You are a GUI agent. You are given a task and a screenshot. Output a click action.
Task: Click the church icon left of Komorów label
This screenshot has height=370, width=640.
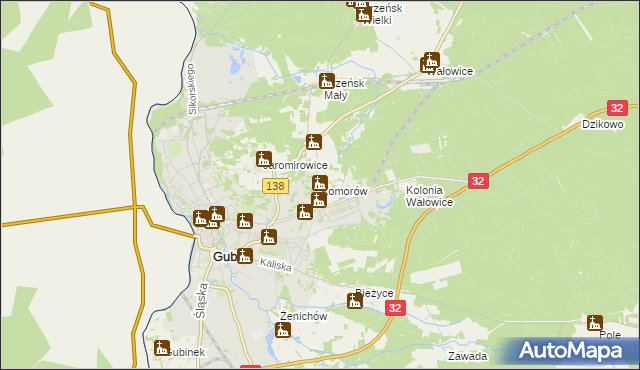pos(320,183)
